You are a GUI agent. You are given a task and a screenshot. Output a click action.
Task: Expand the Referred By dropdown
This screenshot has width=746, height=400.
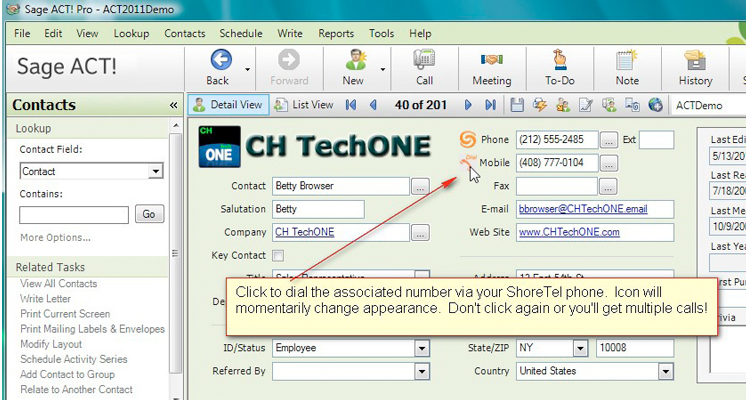coord(422,371)
